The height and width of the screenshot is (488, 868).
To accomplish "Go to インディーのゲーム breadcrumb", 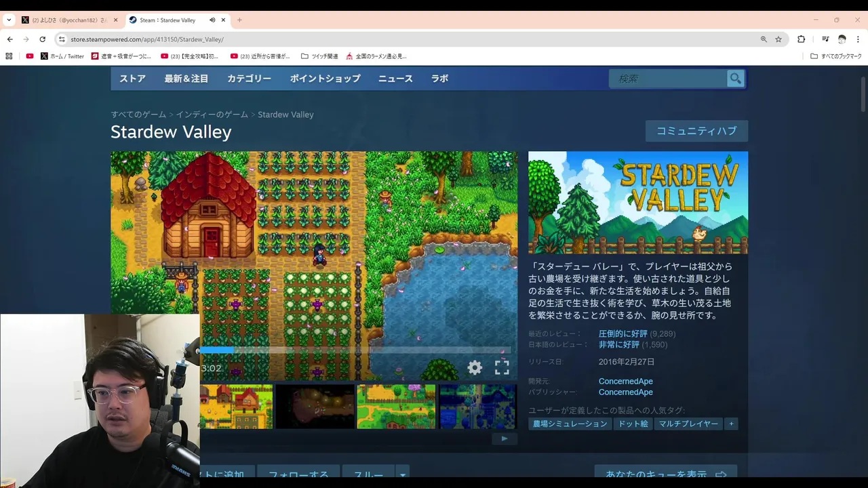I will [212, 115].
